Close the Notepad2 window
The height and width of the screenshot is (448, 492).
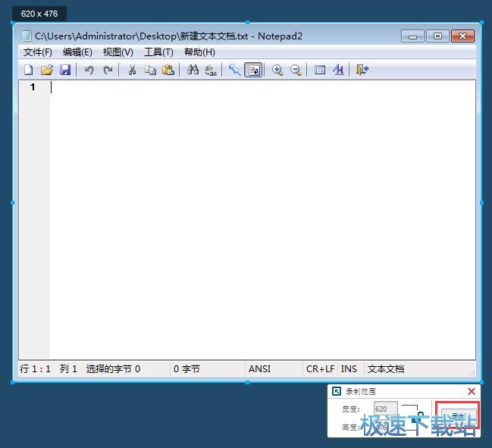(462, 36)
